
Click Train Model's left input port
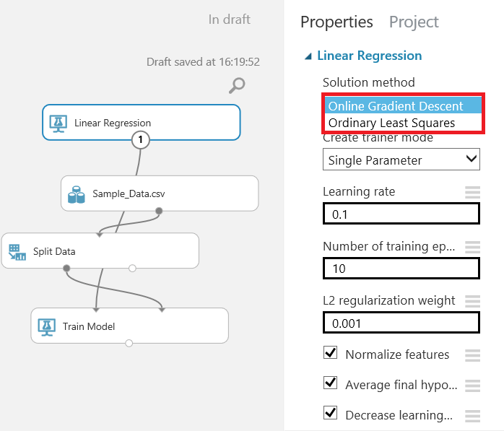pos(96,310)
